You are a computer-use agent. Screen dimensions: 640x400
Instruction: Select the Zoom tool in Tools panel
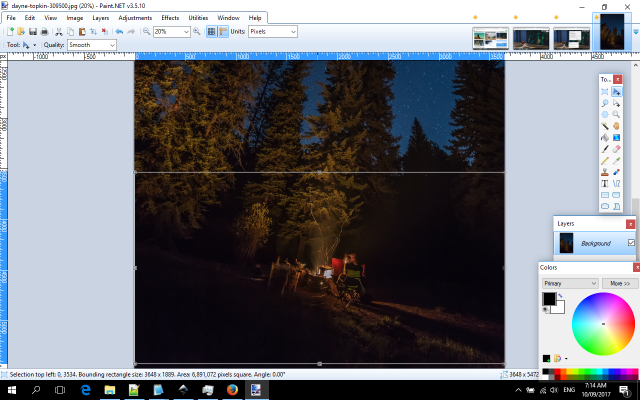click(x=616, y=114)
